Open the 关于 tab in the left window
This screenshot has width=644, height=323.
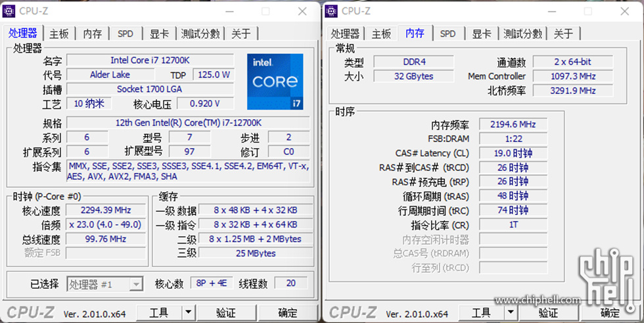(x=241, y=34)
